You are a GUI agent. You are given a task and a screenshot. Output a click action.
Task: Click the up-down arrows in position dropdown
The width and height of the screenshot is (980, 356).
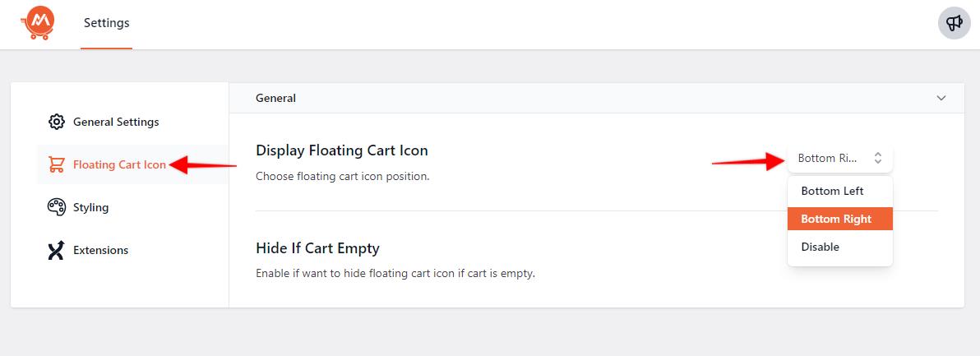pyautogui.click(x=878, y=158)
